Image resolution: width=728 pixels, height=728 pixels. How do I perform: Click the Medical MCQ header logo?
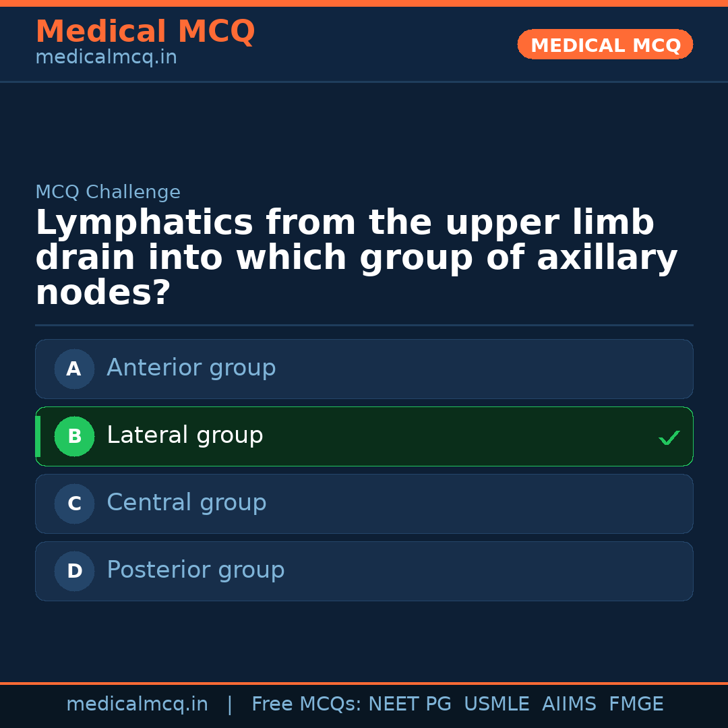[145, 31]
